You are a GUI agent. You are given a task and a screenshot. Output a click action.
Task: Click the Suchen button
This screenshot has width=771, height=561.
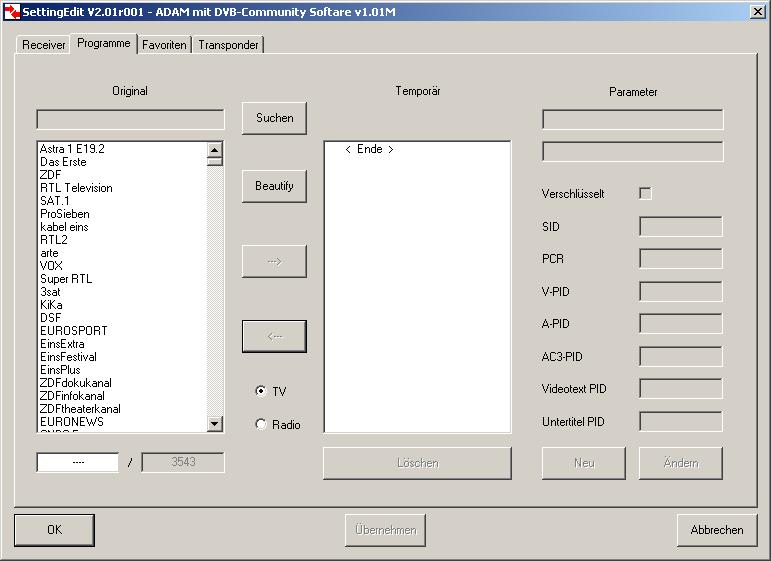[x=274, y=118]
